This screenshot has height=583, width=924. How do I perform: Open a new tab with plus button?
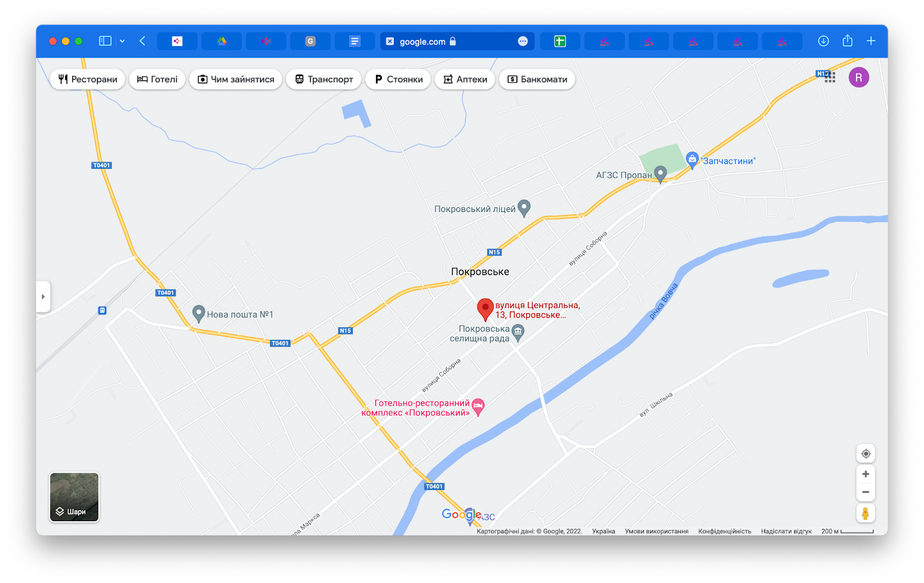pyautogui.click(x=871, y=41)
